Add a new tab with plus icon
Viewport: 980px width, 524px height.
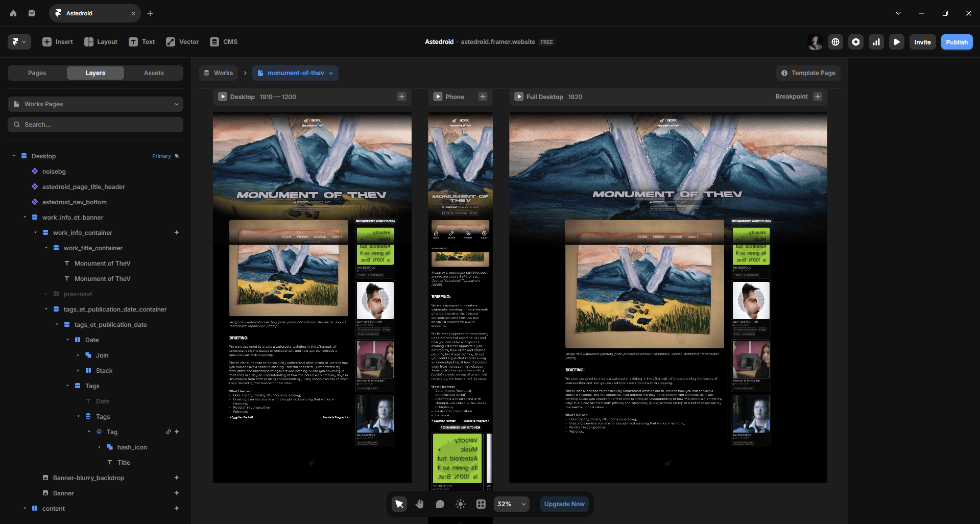150,13
